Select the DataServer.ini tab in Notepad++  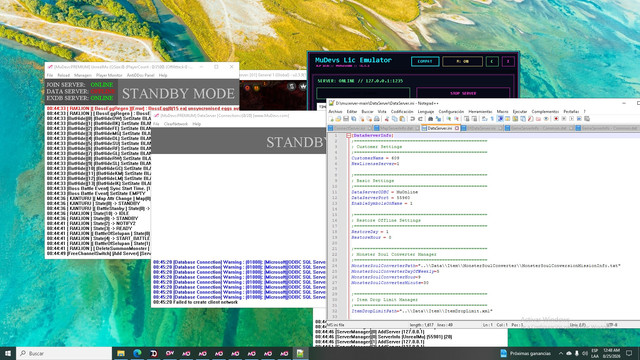pos(439,128)
